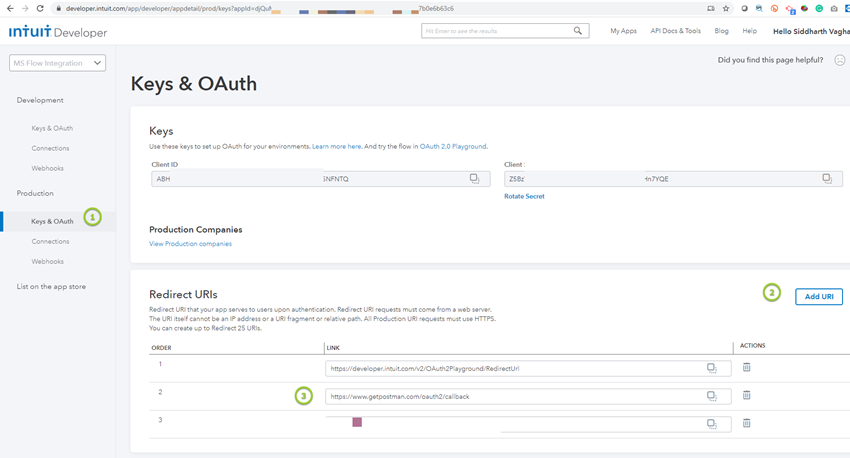The height and width of the screenshot is (458, 850).
Task: Open the API Docs & Tools menu
Action: pyautogui.click(x=675, y=31)
